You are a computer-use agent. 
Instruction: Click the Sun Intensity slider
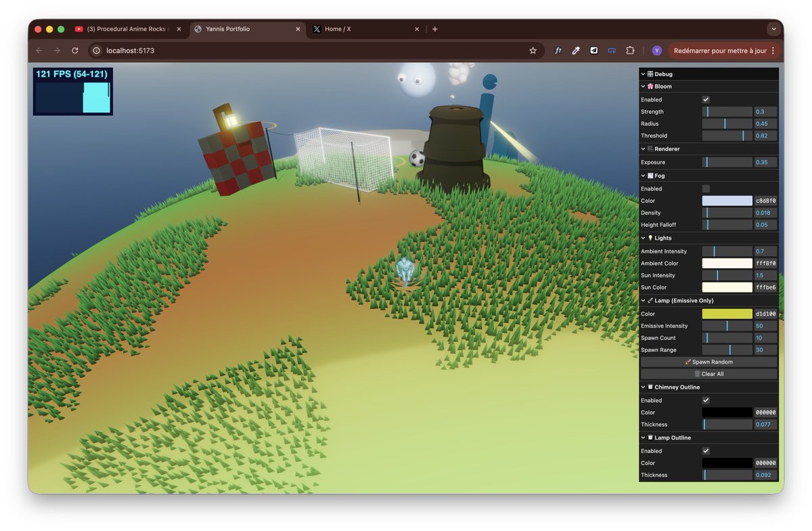pos(727,276)
